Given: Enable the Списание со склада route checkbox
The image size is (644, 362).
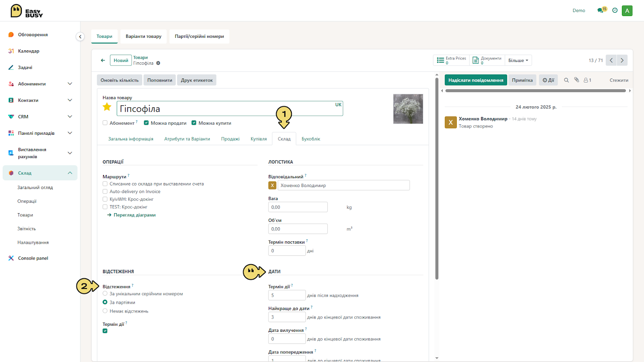Looking at the screenshot, I should pyautogui.click(x=105, y=184).
